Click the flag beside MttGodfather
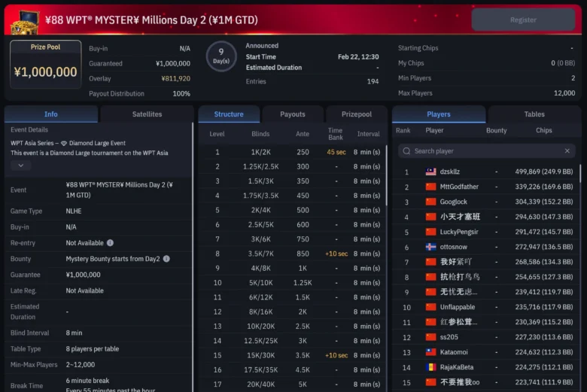The image size is (587, 392). (431, 187)
